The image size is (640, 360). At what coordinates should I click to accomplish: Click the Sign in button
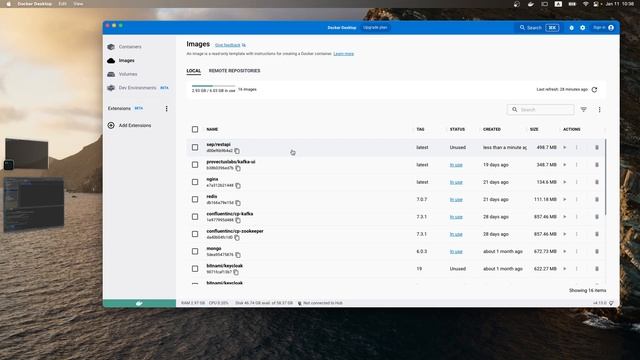point(603,28)
